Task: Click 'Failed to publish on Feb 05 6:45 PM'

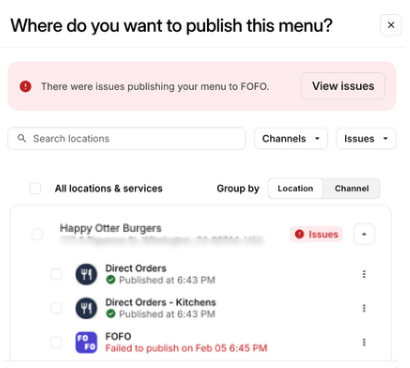Action: pos(186,348)
